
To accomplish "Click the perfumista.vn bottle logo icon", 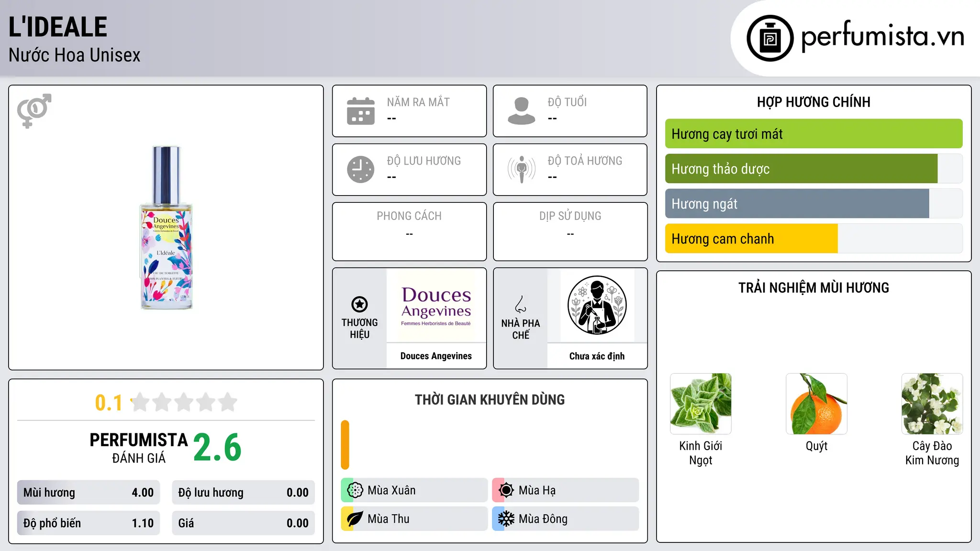I will tap(770, 38).
